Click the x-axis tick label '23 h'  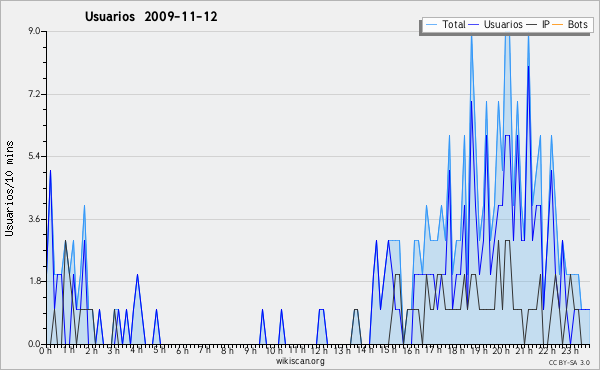(x=569, y=351)
